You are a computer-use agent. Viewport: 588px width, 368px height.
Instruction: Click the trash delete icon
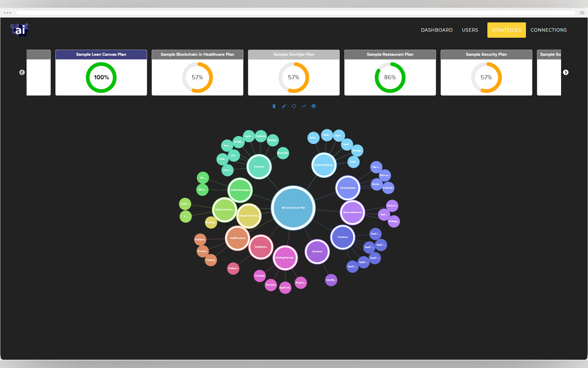tap(274, 106)
